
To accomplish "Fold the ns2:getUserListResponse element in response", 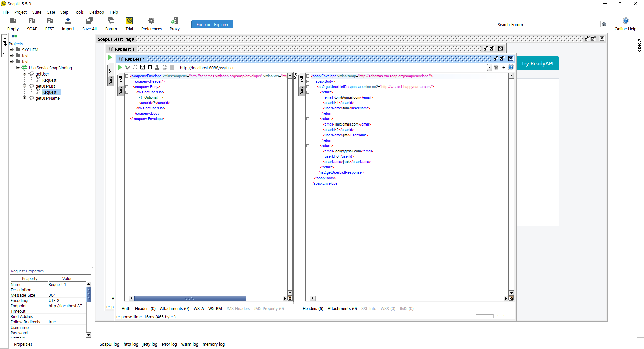I will 308,87.
